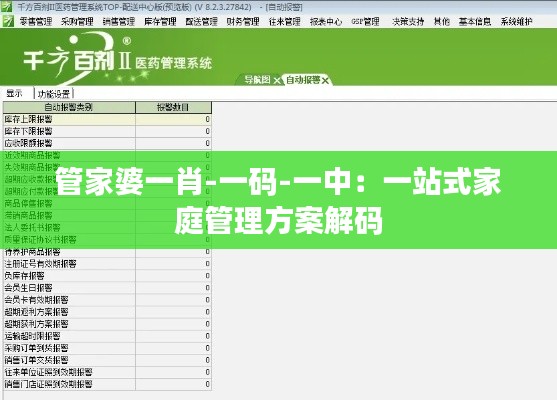Select the 销售门店证照到效期报警 row
557x400 pixels.
[x=107, y=384]
